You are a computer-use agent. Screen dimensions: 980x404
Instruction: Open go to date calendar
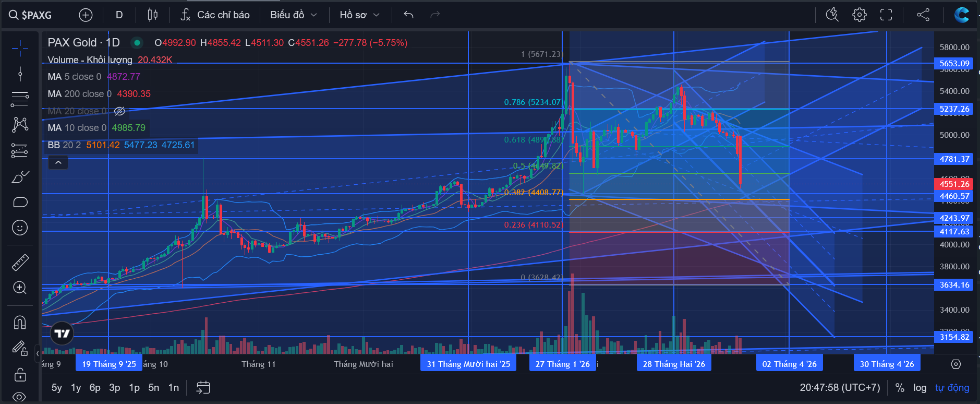coord(203,387)
